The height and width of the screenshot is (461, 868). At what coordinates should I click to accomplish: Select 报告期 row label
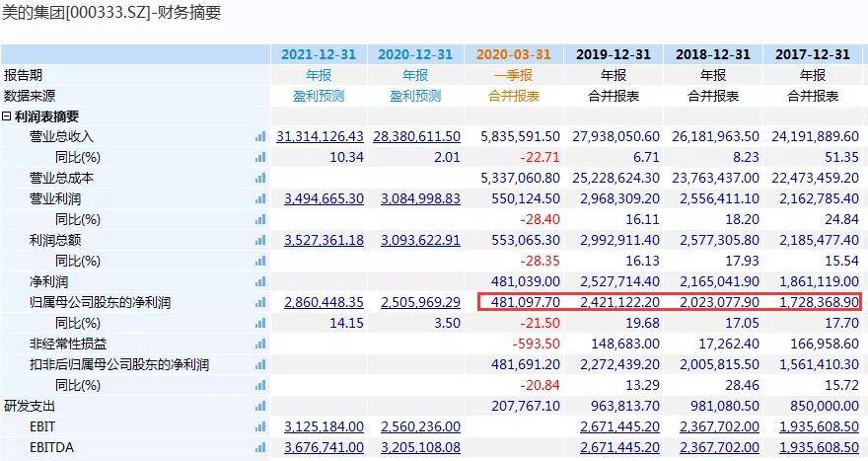23,75
